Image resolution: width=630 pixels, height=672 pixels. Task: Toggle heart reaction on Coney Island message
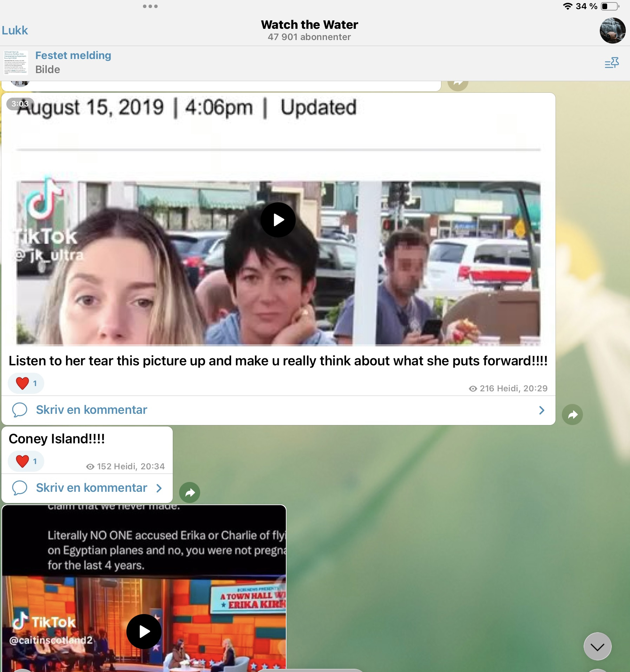[x=26, y=461]
